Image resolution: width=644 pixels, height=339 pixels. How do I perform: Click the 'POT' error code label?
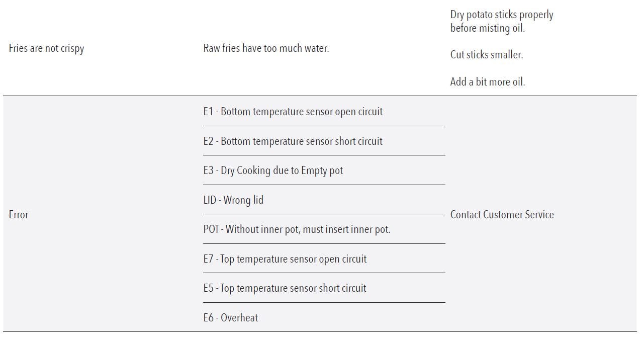click(x=211, y=229)
